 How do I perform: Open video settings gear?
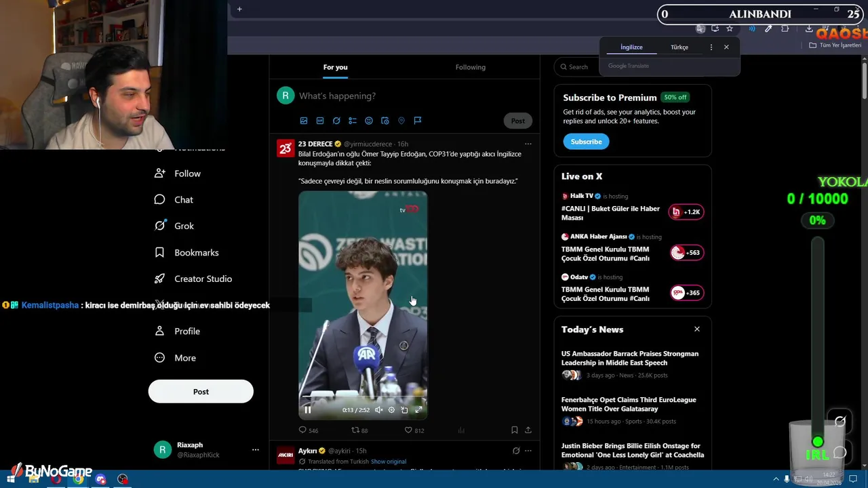tap(391, 409)
